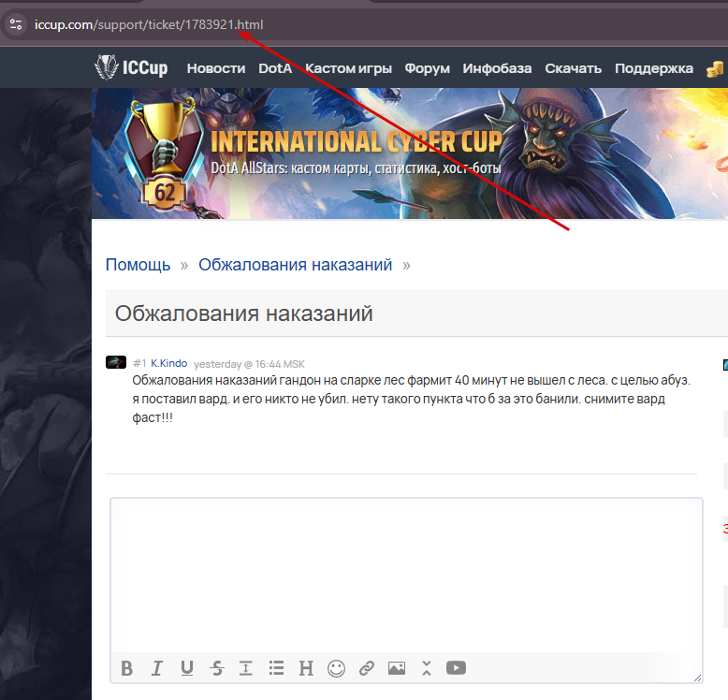The height and width of the screenshot is (700, 728).
Task: Open the Кастом игры menu
Action: tap(349, 68)
